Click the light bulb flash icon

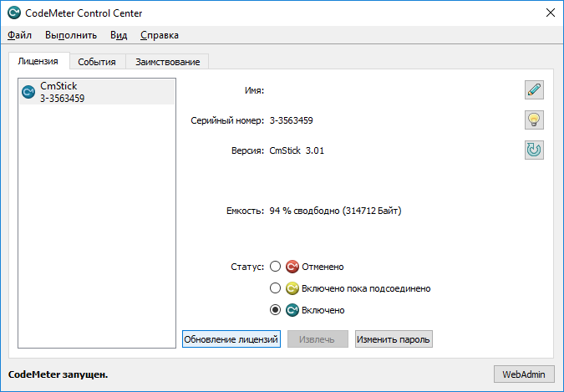pyautogui.click(x=534, y=120)
